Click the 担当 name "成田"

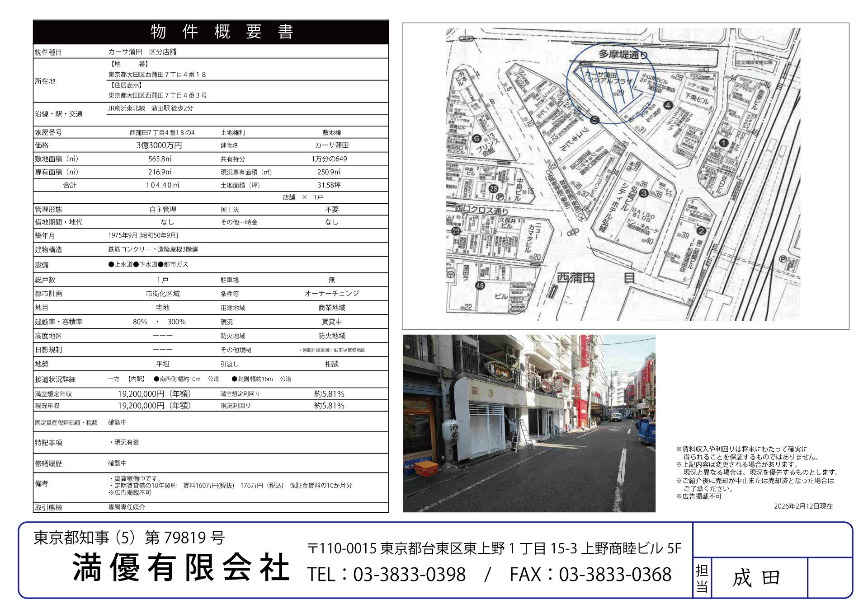coord(756,578)
